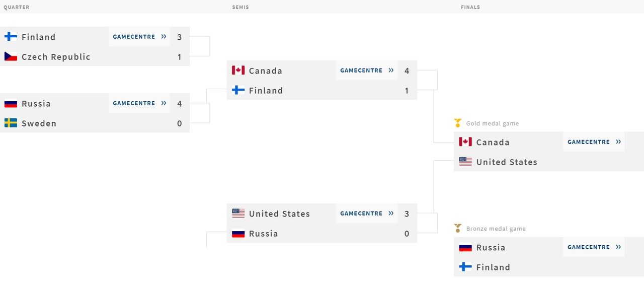The image size is (644, 286).
Task: Click the Czech Republic flag icon
Action: [x=11, y=56]
